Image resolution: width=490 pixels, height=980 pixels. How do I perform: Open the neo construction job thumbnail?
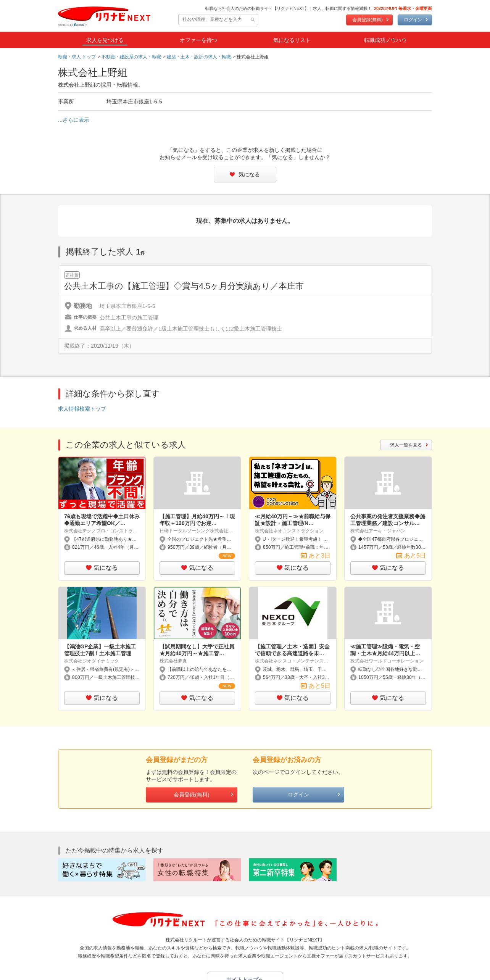click(x=293, y=483)
